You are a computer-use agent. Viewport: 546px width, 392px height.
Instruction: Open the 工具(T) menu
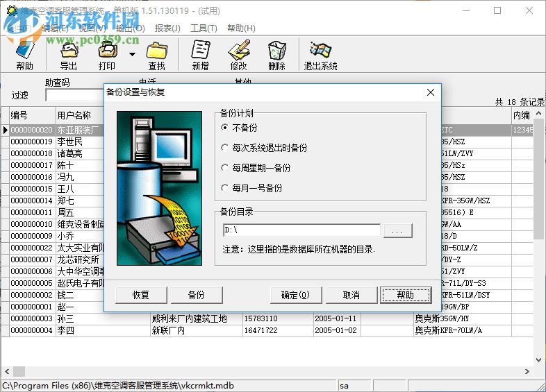tap(204, 28)
